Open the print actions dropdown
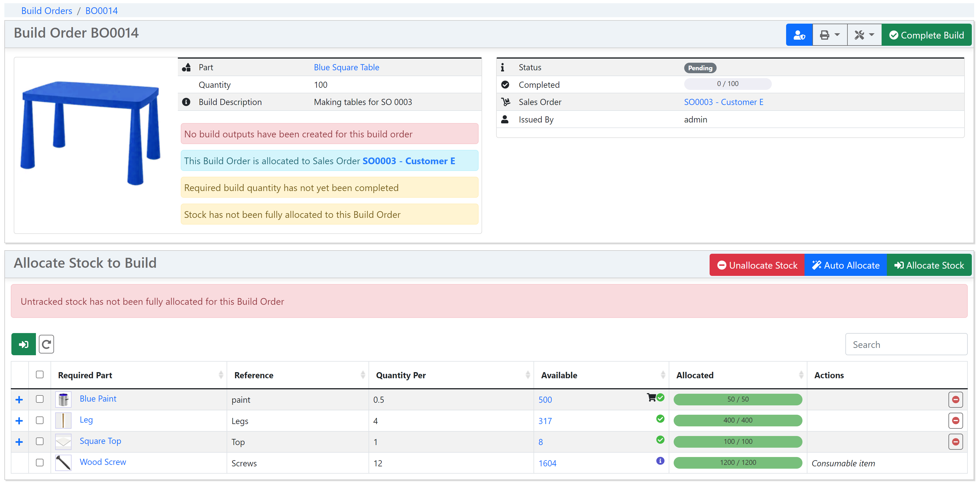The height and width of the screenshot is (485, 980). point(829,35)
